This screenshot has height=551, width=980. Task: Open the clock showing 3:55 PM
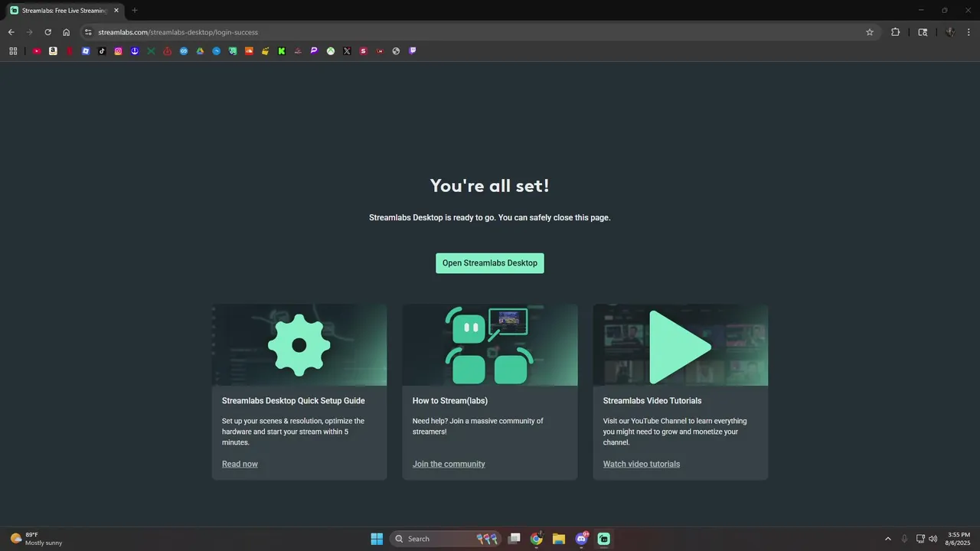959,539
